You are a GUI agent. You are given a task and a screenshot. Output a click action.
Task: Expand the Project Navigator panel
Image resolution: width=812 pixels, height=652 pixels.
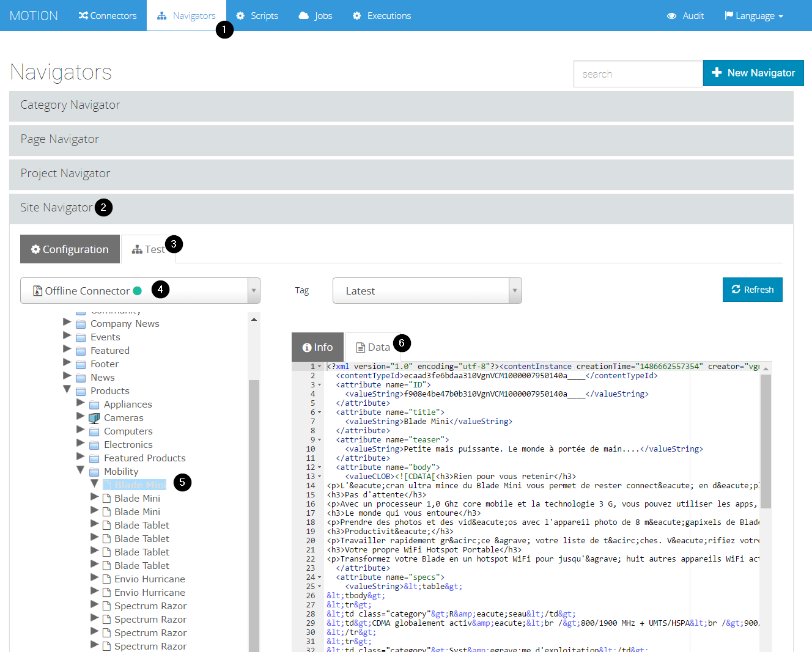tap(401, 174)
